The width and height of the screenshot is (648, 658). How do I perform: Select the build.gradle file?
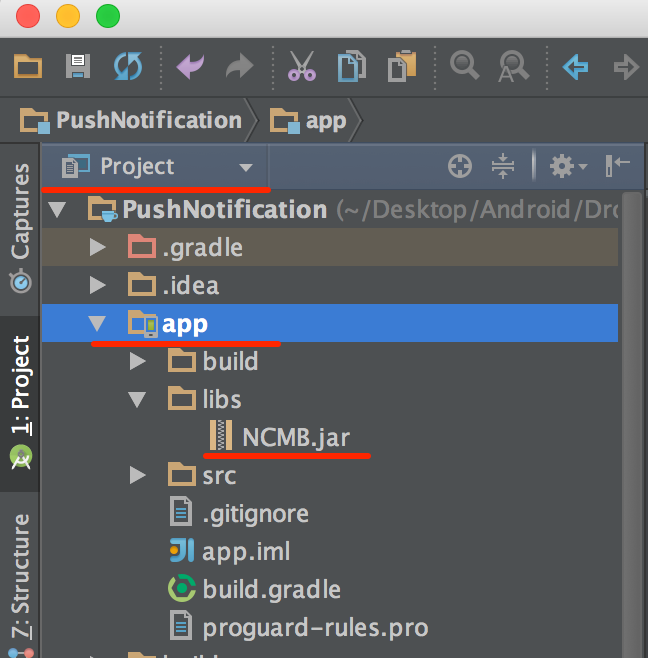(330, 589)
